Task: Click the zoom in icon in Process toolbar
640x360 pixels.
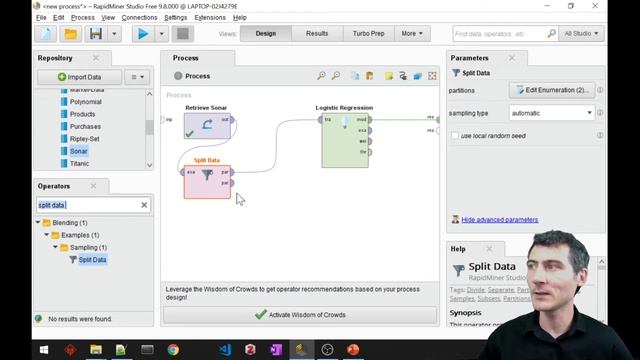Action: click(321, 76)
